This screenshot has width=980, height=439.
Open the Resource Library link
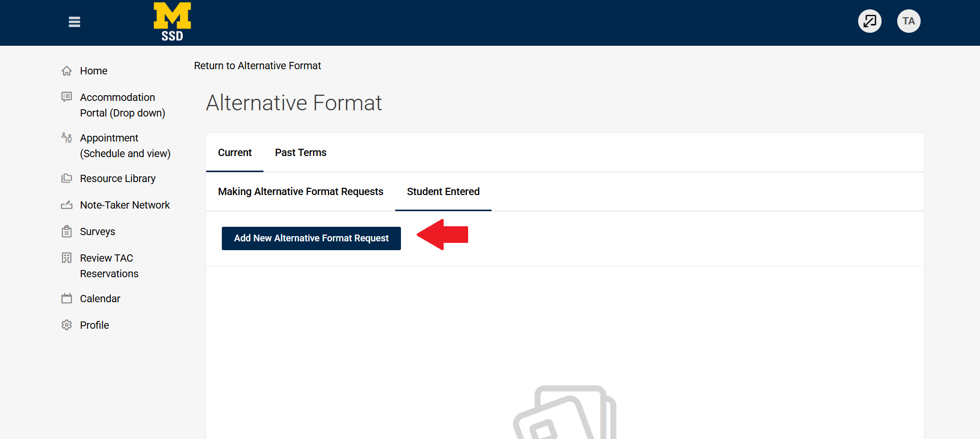pyautogui.click(x=118, y=178)
